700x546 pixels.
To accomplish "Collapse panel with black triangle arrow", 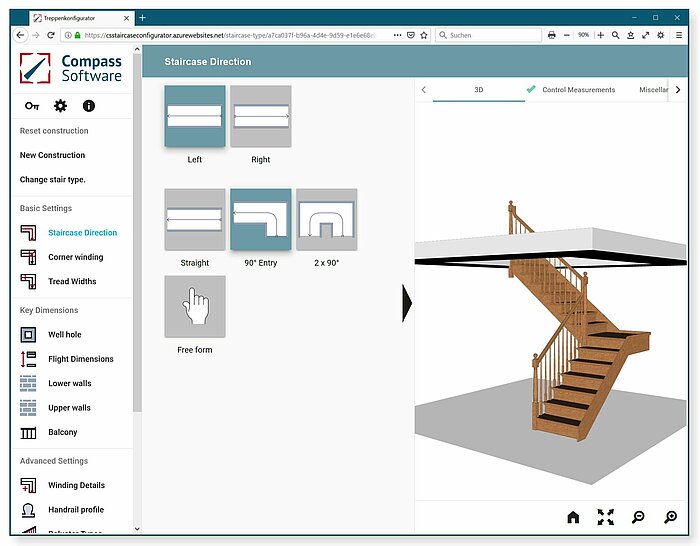I will [407, 303].
